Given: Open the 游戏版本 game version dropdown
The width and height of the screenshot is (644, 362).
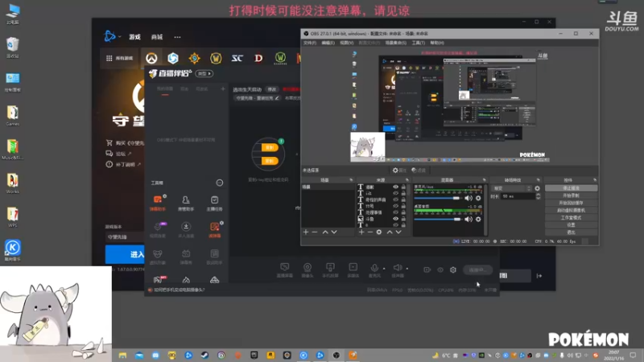Looking at the screenshot, I should (x=125, y=237).
